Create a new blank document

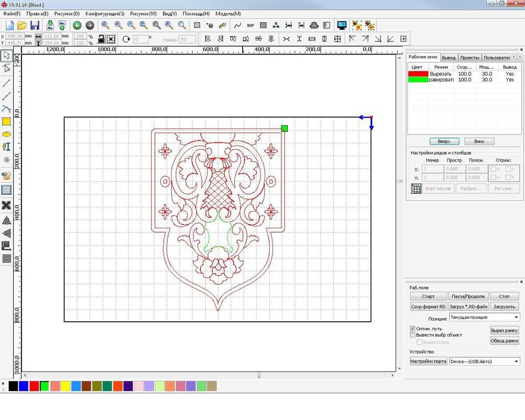tap(9, 25)
